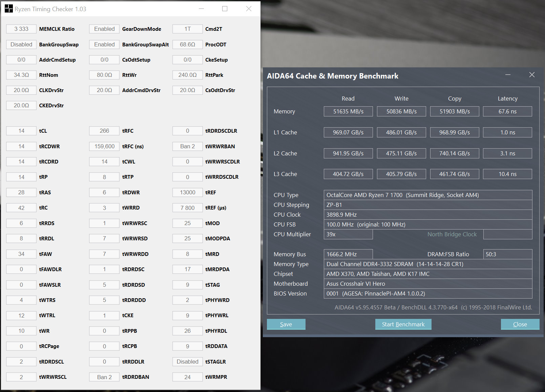Viewport: 545px width, 392px height.
Task: Minimize the Ryzen Timing Checker window
Action: tap(201, 9)
